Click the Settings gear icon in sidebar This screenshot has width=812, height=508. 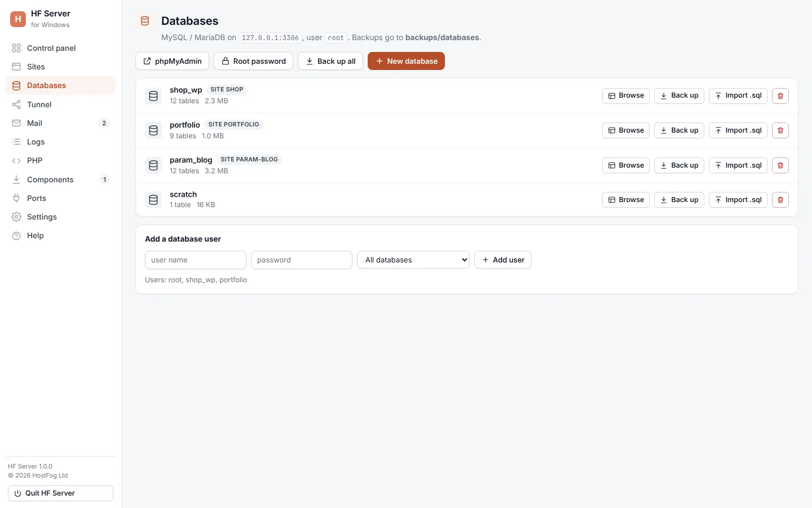pyautogui.click(x=16, y=217)
